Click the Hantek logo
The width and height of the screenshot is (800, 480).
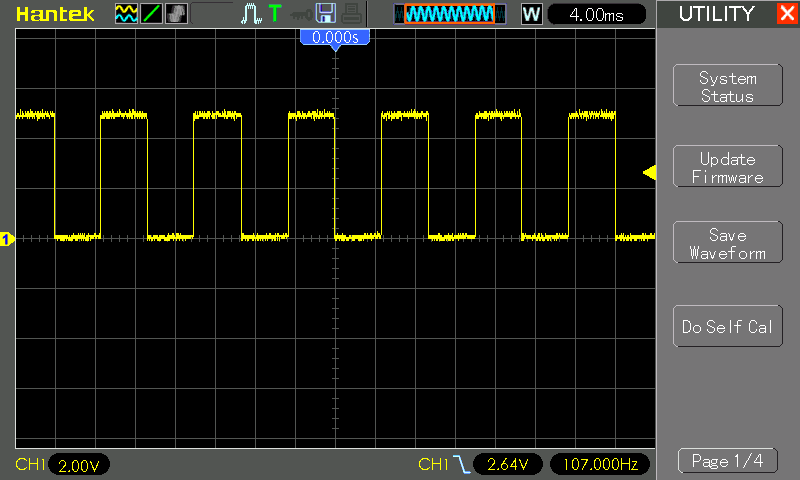pyautogui.click(x=55, y=14)
